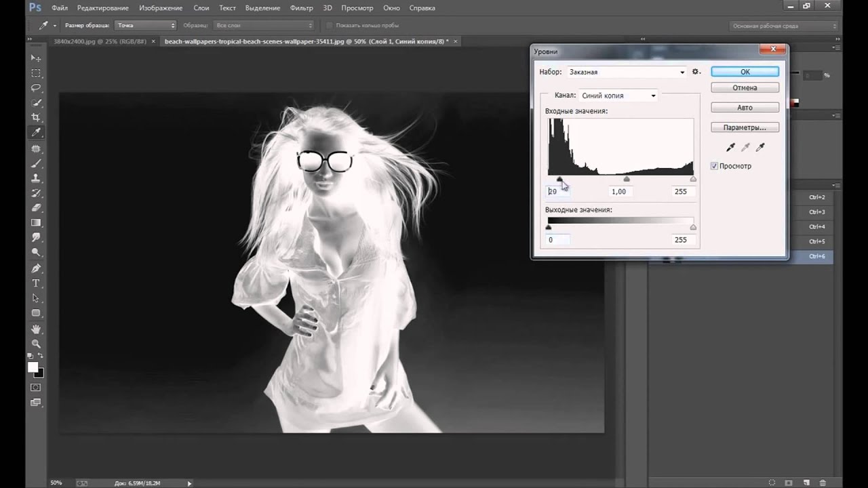Switch to the 3840x2400.jpg document tab
This screenshot has width=868, height=488.
click(100, 41)
